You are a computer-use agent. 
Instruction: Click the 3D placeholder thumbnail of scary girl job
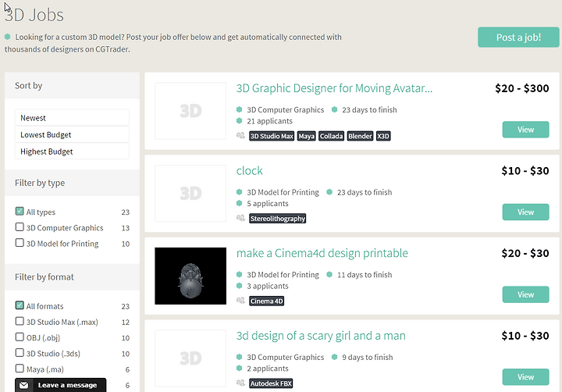(190, 358)
